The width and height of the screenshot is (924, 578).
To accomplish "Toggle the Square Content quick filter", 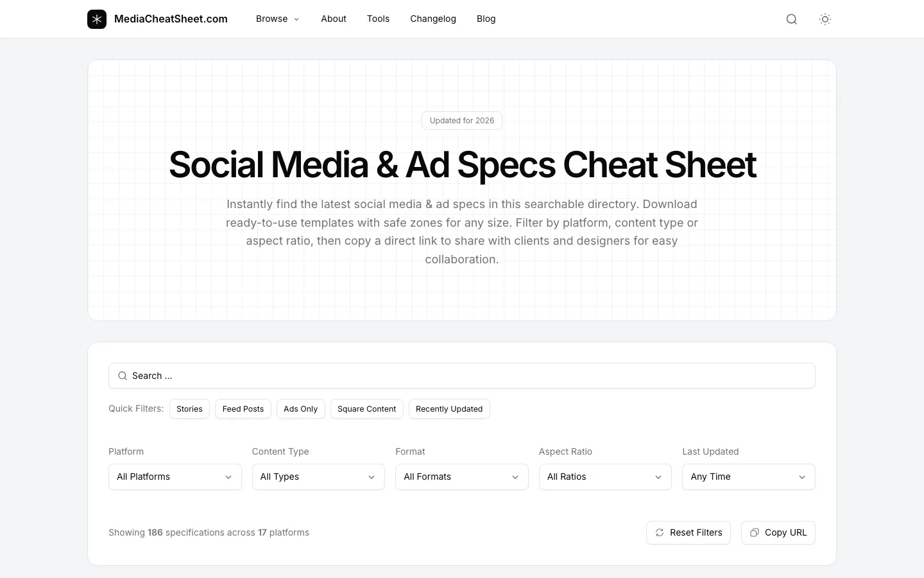I will (366, 409).
